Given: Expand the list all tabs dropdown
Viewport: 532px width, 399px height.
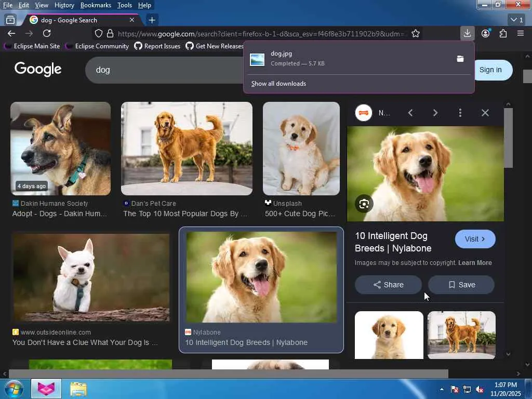Looking at the screenshot, I should [517, 20].
